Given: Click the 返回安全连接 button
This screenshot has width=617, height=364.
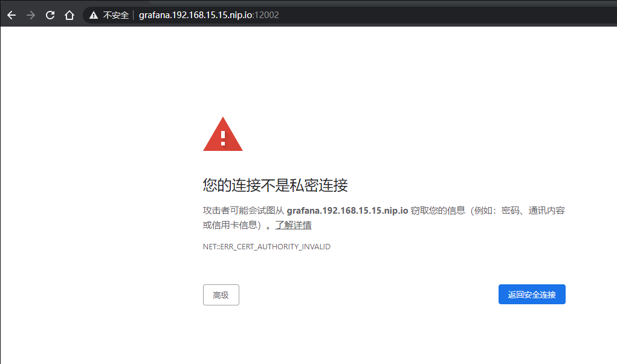Looking at the screenshot, I should coord(532,295).
